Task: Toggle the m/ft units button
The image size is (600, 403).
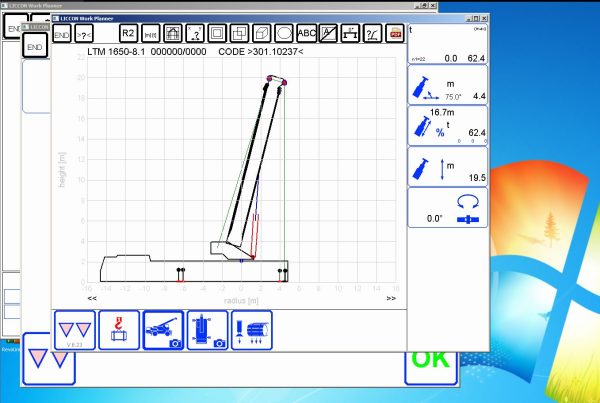Action: tap(150, 34)
